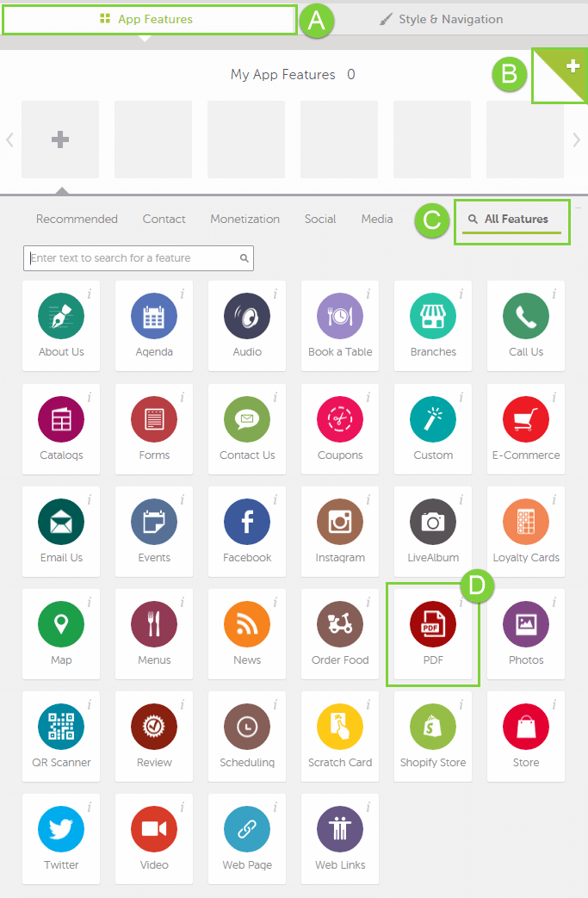Choose the E-Commerce cart feature
This screenshot has width=588, height=898.
click(526, 429)
